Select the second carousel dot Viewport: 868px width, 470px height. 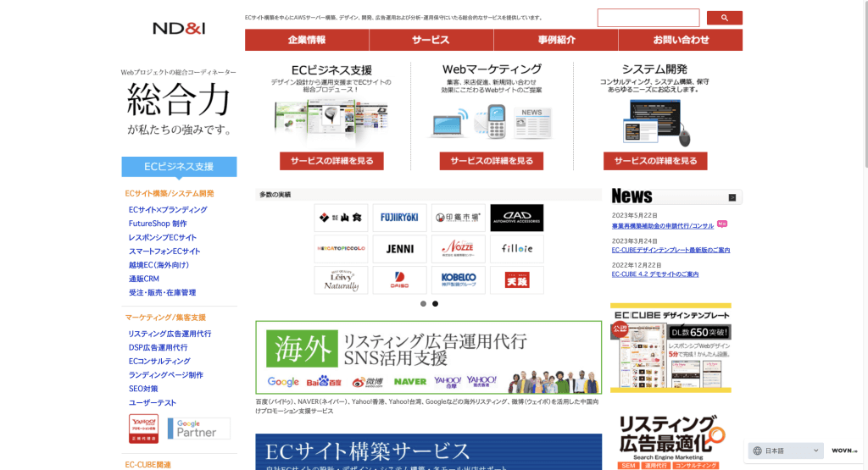[435, 303]
